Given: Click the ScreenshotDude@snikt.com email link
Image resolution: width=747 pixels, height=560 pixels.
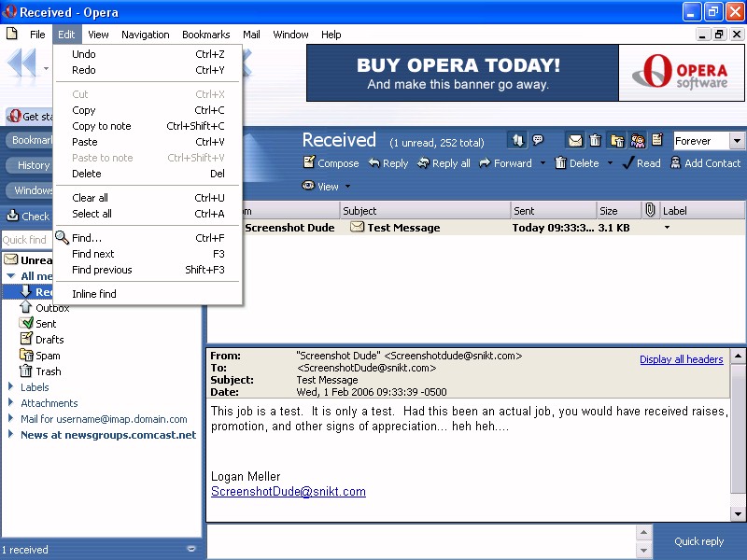Looking at the screenshot, I should [289, 492].
